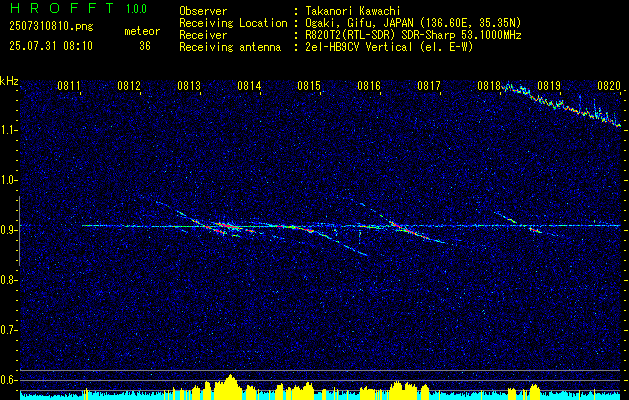Click the 0818 time marker
629x400 pixels.
[489, 85]
